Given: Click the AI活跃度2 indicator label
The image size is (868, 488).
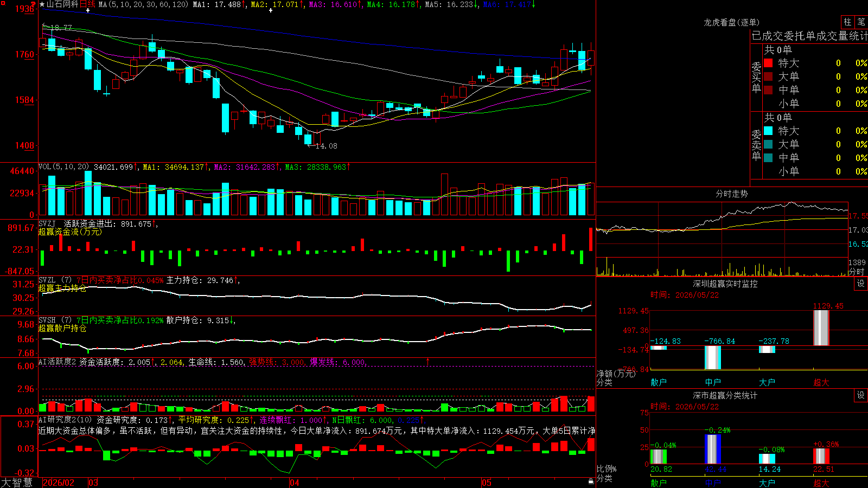Looking at the screenshot, I should (57, 362).
